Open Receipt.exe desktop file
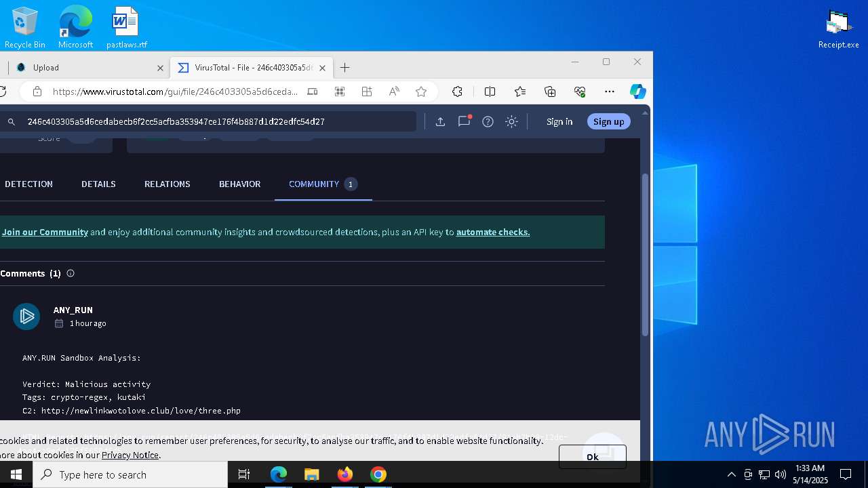The height and width of the screenshot is (488, 868). pos(838,29)
